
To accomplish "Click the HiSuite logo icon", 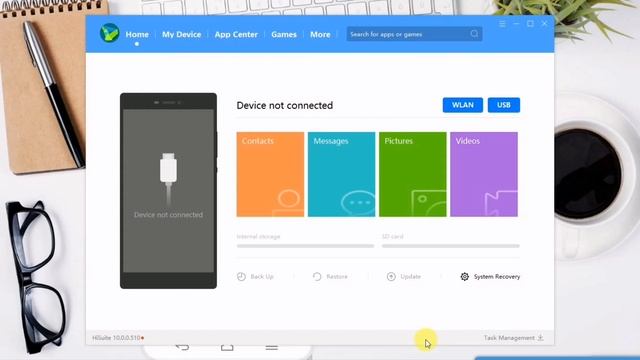I will point(109,33).
